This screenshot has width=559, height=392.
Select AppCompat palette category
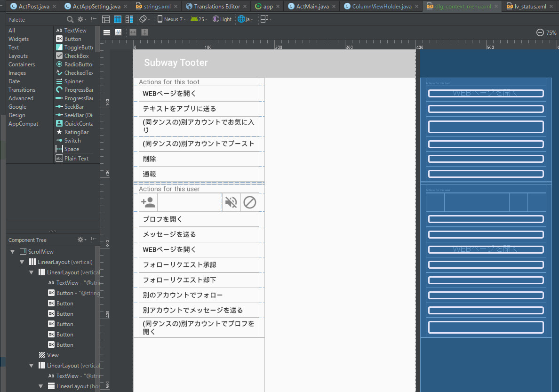click(x=23, y=124)
